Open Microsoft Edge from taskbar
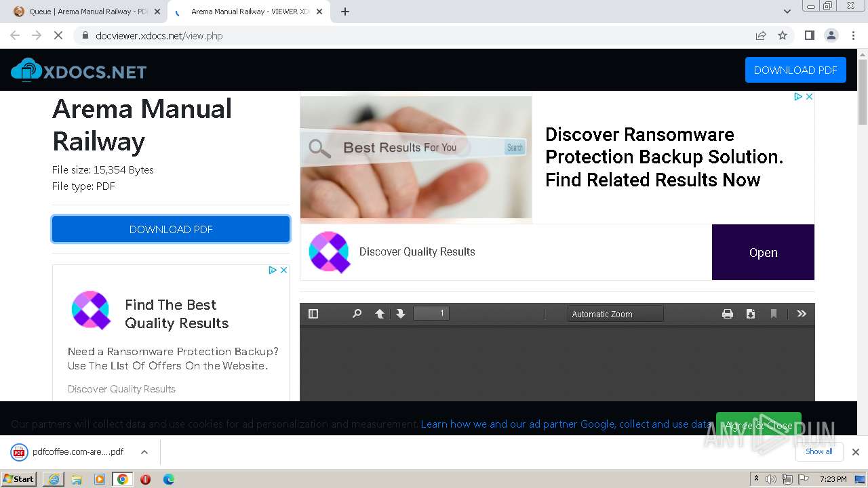The width and height of the screenshot is (868, 488). [x=169, y=479]
